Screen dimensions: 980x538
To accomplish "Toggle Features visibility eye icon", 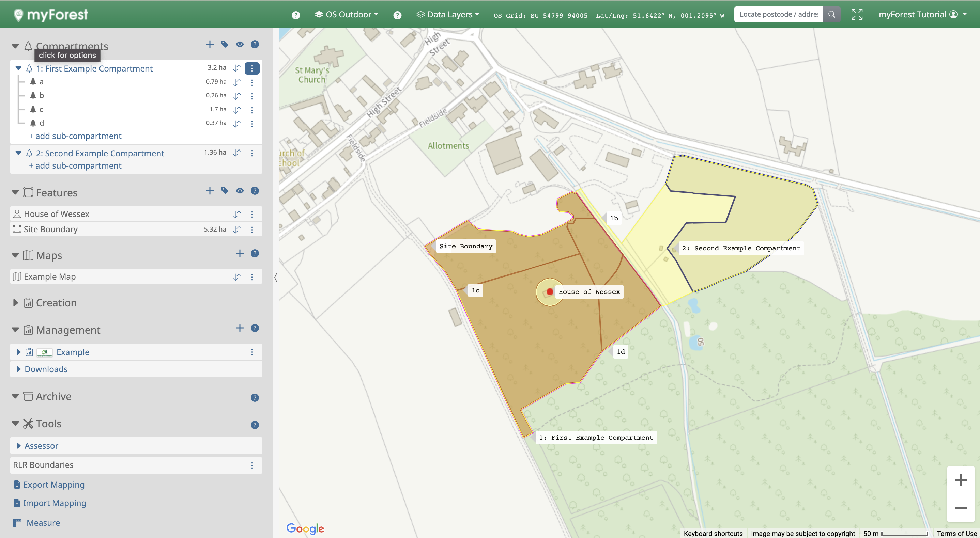I will [239, 191].
